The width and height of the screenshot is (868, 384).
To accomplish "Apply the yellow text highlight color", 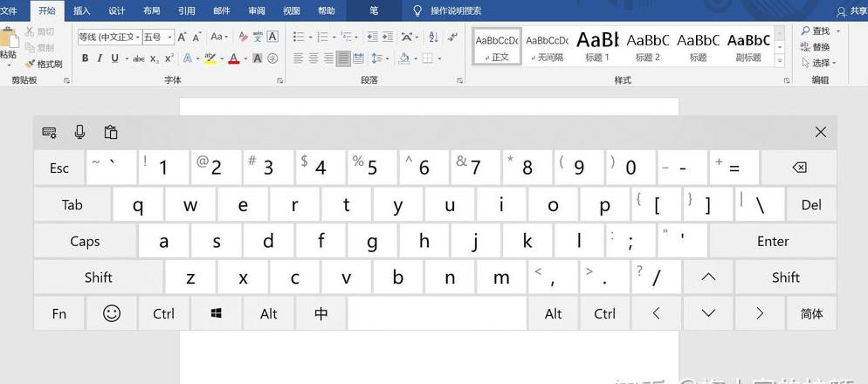I will [210, 58].
